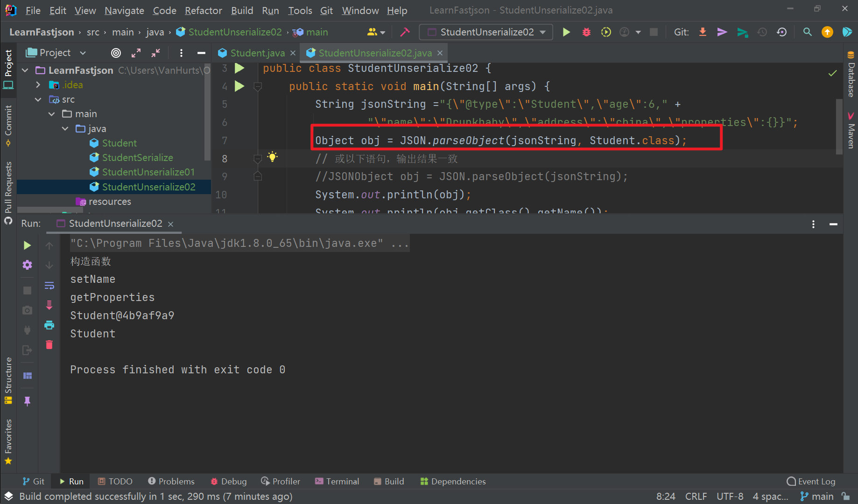Start debugging with the bug icon
This screenshot has width=858, height=504.
click(x=586, y=32)
